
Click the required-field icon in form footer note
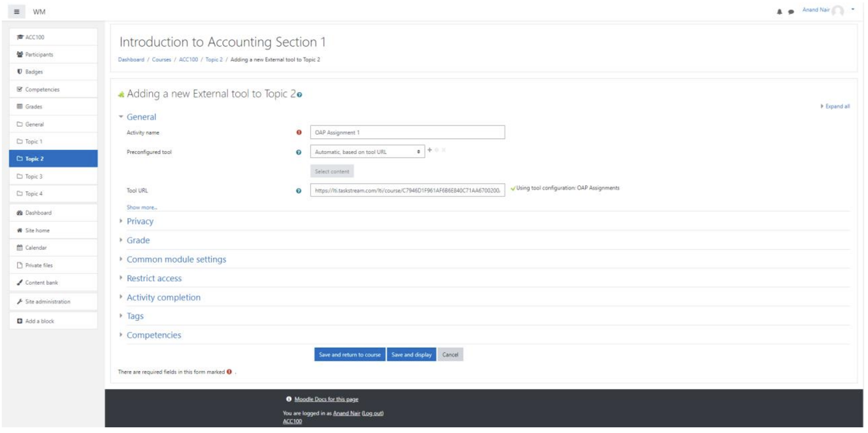tap(229, 372)
